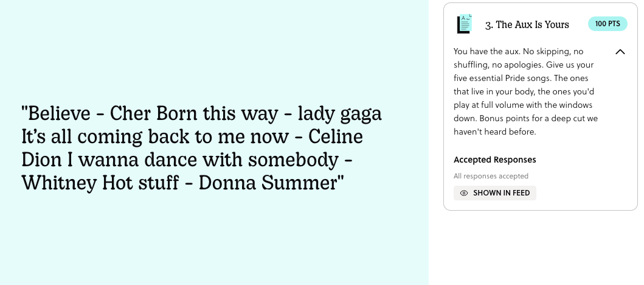Screen dimensions: 644x285
Task: Click the title "3. The Aux Is Yours"
Action: (527, 25)
